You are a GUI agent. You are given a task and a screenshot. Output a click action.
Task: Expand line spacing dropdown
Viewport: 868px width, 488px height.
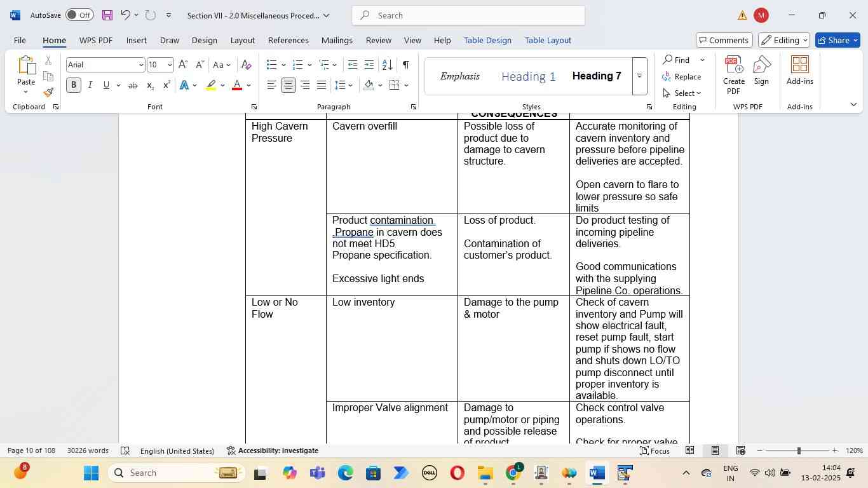click(x=351, y=85)
